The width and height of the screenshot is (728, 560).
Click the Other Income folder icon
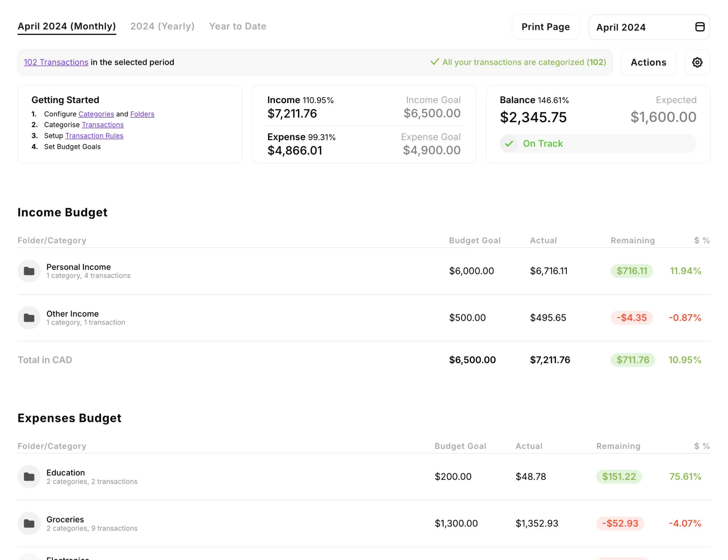[29, 318]
